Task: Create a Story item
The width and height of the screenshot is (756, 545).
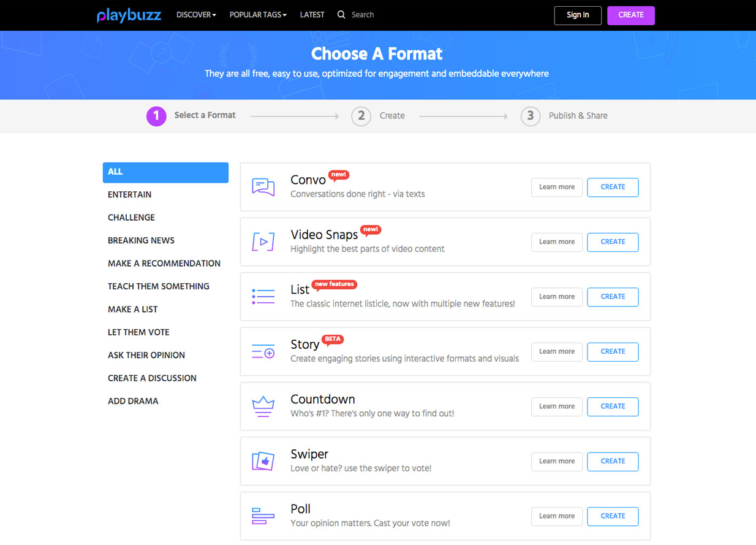Action: coord(613,352)
